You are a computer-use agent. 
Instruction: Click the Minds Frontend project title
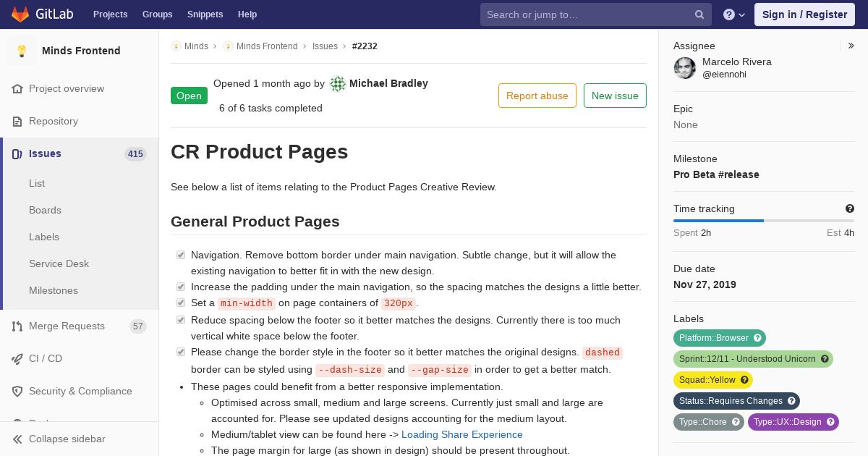pos(81,51)
